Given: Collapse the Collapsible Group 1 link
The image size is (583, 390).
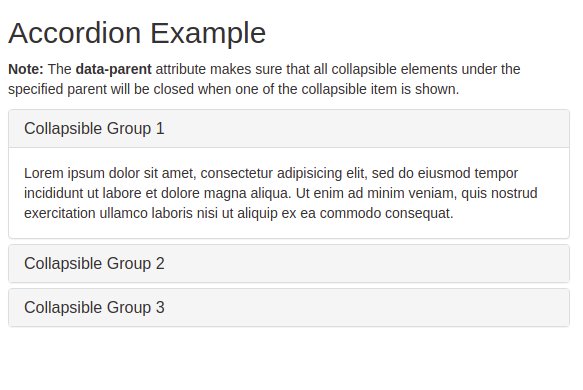Looking at the screenshot, I should click(94, 129).
